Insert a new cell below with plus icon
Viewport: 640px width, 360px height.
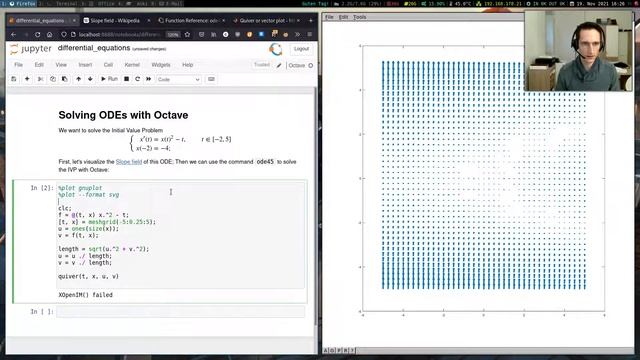(27, 79)
